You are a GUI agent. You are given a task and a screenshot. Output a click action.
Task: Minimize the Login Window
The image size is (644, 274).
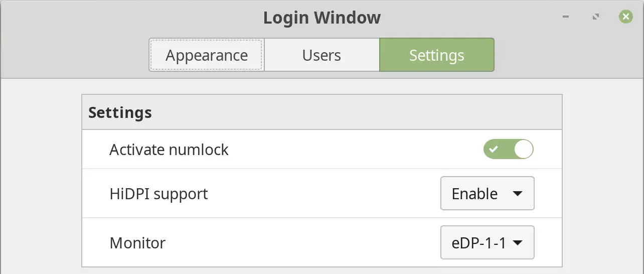click(566, 17)
